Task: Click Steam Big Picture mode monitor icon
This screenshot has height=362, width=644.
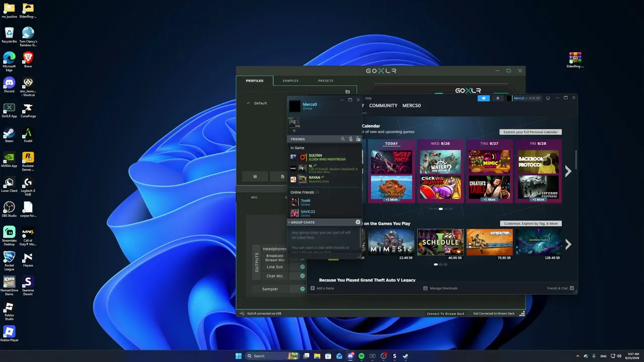Action: coord(548,98)
